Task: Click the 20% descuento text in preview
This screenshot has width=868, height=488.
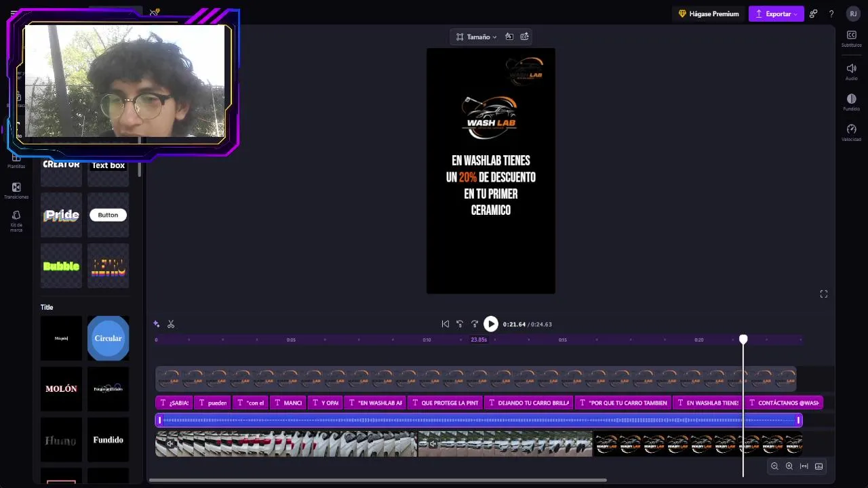Action: tap(491, 185)
